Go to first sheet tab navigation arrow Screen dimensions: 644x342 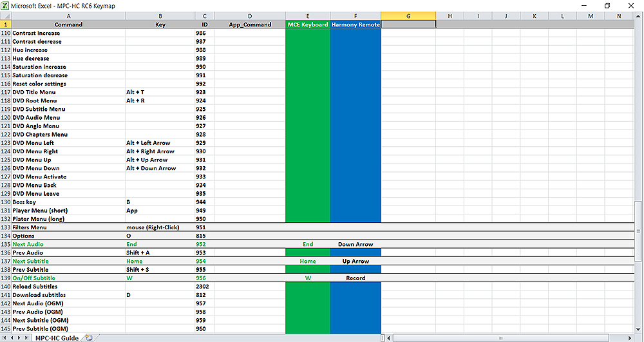pos(5,338)
